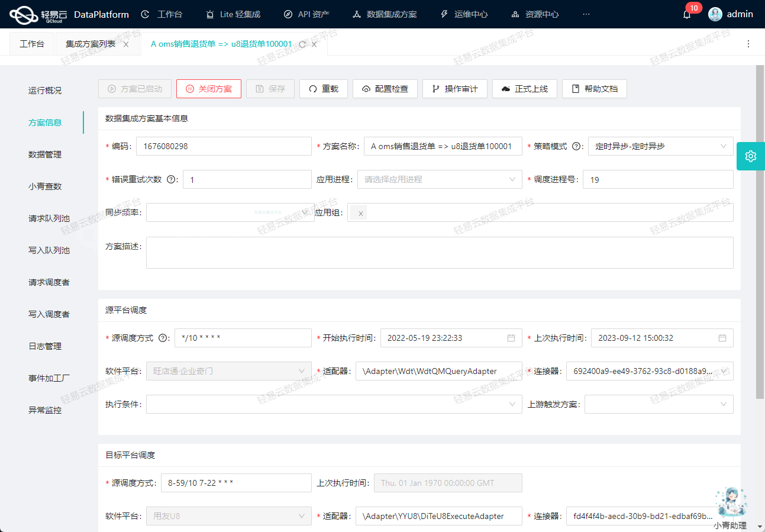Select 异常监控 in the sidebar
Screen dimensions: 765x532
pyautogui.click(x=45, y=410)
